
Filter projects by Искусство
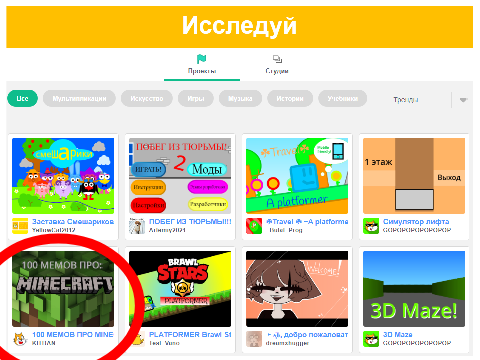147,99
